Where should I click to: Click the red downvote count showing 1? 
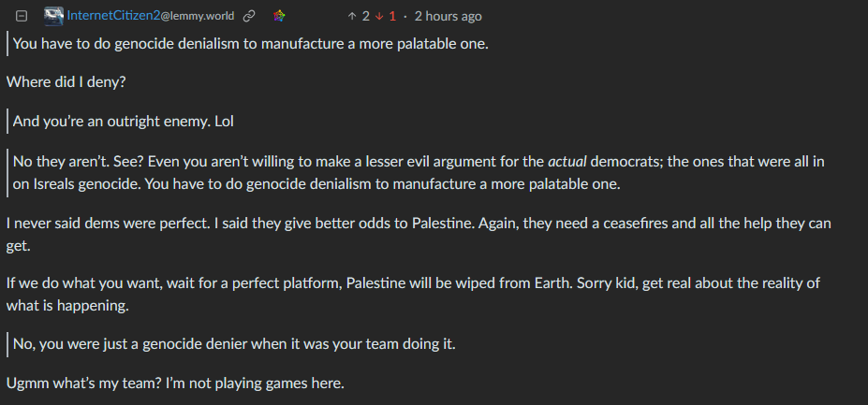pos(392,17)
